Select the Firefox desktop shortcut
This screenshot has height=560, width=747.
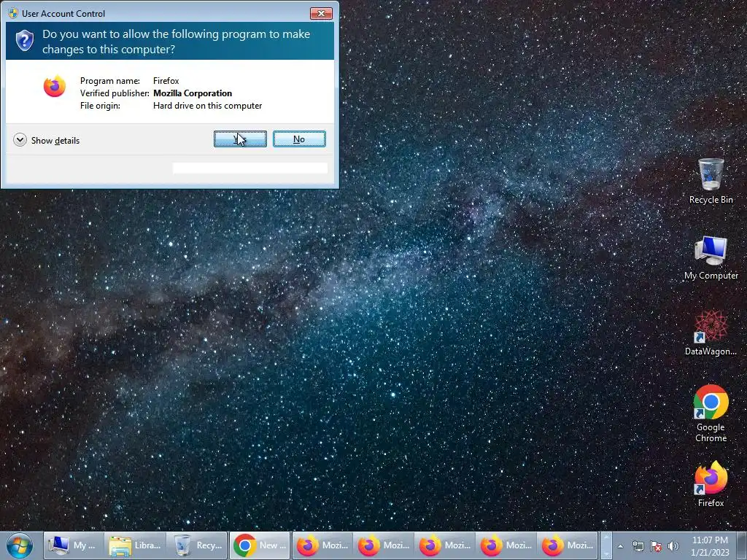(711, 483)
